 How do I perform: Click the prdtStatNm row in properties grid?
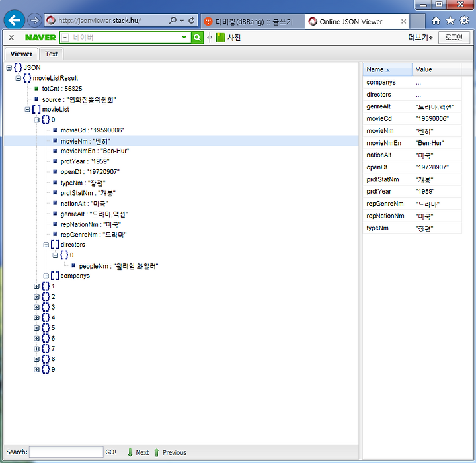click(x=413, y=179)
